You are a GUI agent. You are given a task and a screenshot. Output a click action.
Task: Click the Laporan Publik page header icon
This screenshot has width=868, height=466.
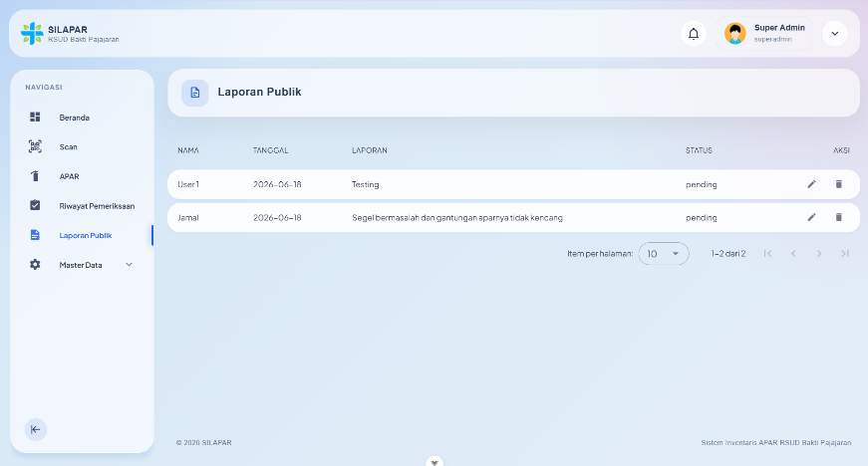[195, 93]
